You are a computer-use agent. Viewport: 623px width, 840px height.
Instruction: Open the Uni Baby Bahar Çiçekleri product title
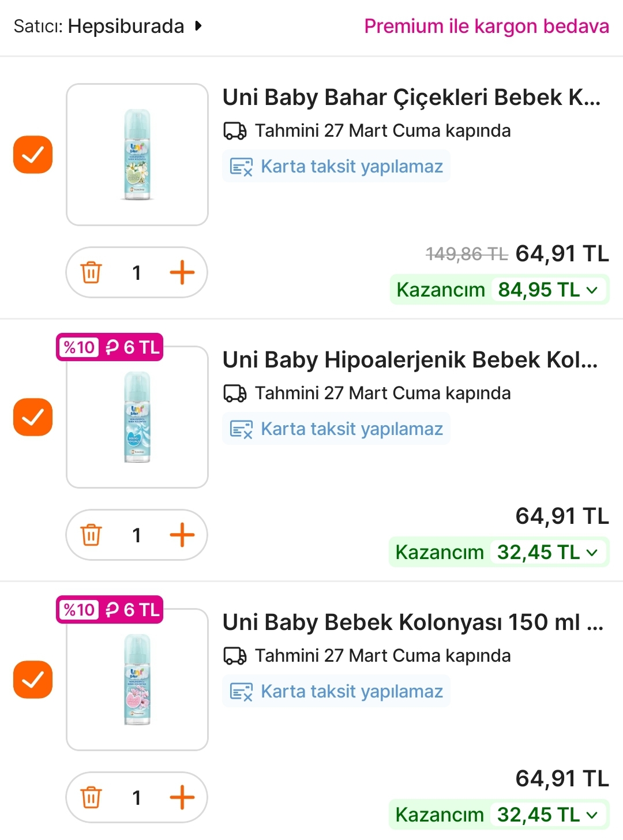coord(411,97)
